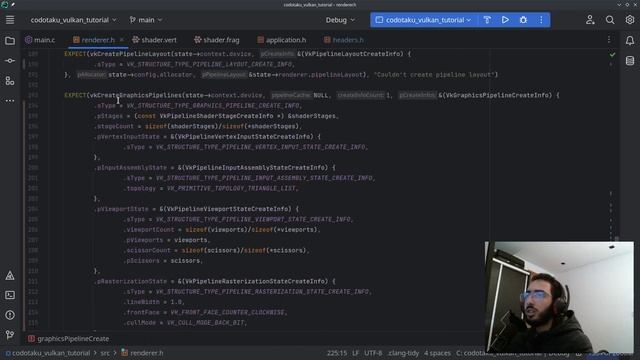Click VK_PRIMITIVE_TOPOLOGY_TRIANGLE_LIST value
Screen dimensions: 640x360
(x=231, y=189)
